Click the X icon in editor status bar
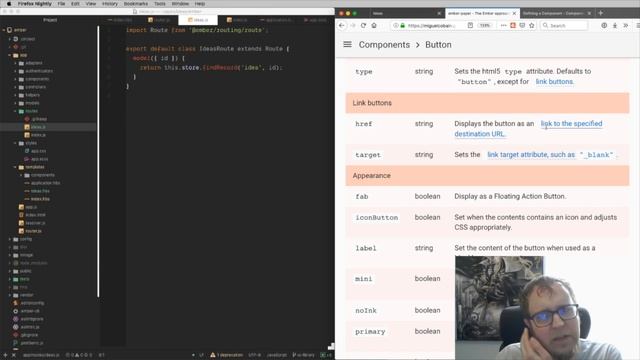640x360 pixels. click(x=13, y=355)
